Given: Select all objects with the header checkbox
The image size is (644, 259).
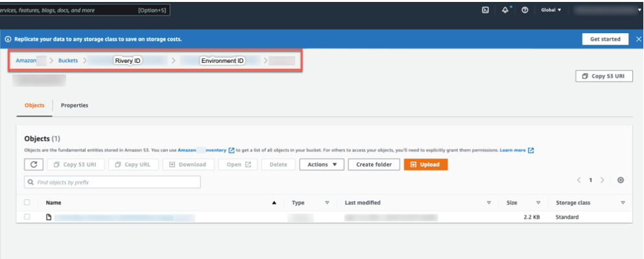Looking at the screenshot, I should 27,203.
